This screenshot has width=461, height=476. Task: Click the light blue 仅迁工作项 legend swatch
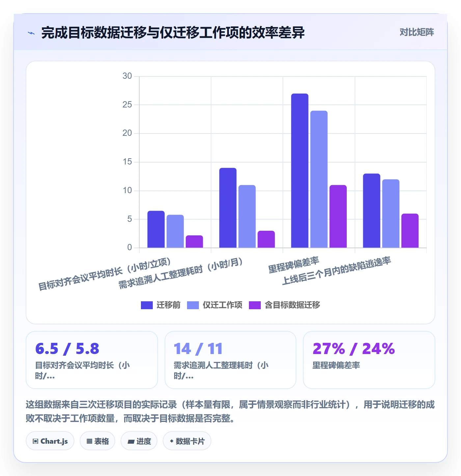(x=193, y=305)
